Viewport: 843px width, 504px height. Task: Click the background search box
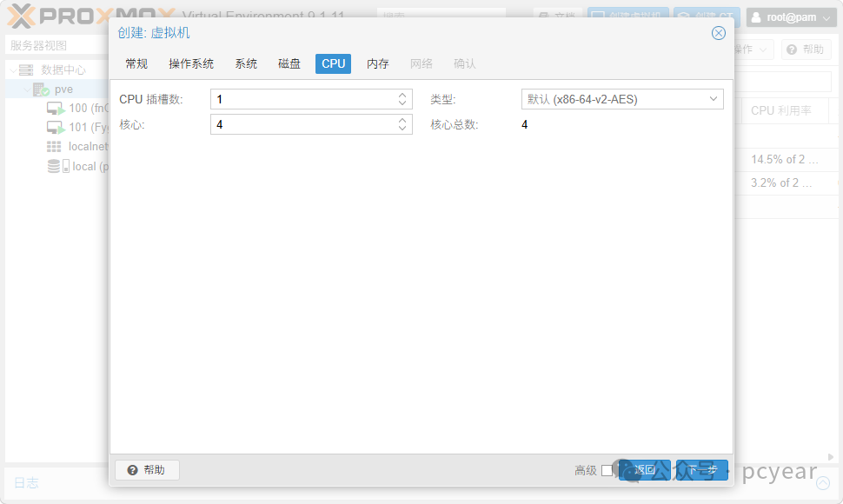[x=441, y=16]
